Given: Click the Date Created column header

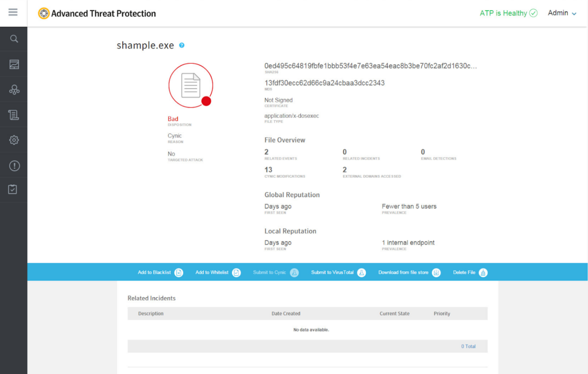Looking at the screenshot, I should 286,314.
